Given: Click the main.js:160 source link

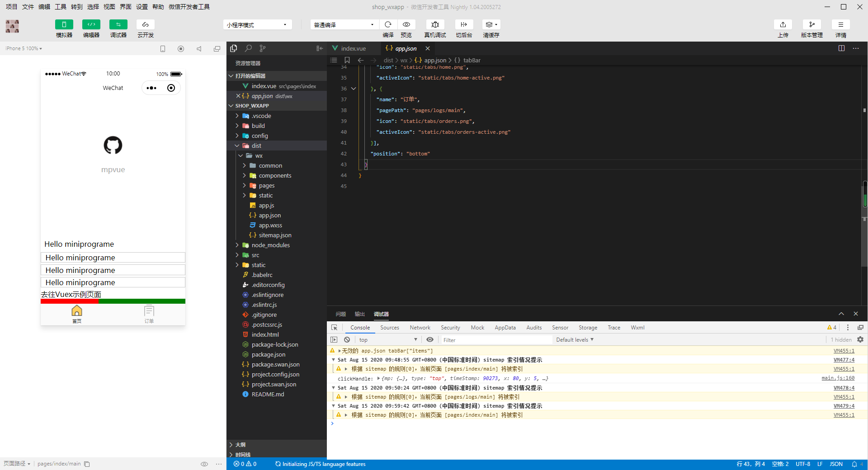Looking at the screenshot, I should tap(838, 378).
